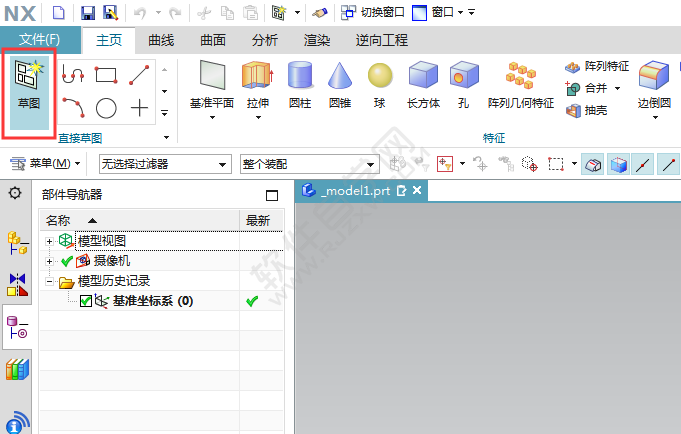Open the 整个装配 scope dropdown
This screenshot has height=434, width=681.
tap(310, 164)
